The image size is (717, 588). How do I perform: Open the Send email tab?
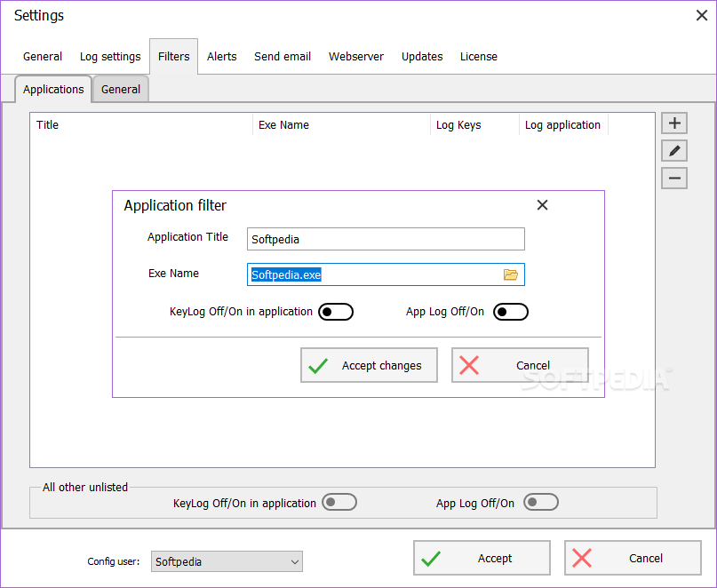point(283,56)
